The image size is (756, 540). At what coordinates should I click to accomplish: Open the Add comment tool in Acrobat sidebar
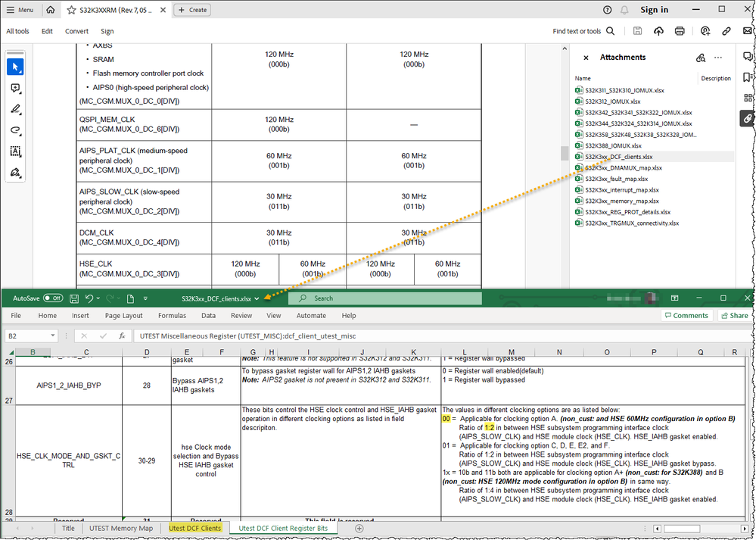pos(15,88)
